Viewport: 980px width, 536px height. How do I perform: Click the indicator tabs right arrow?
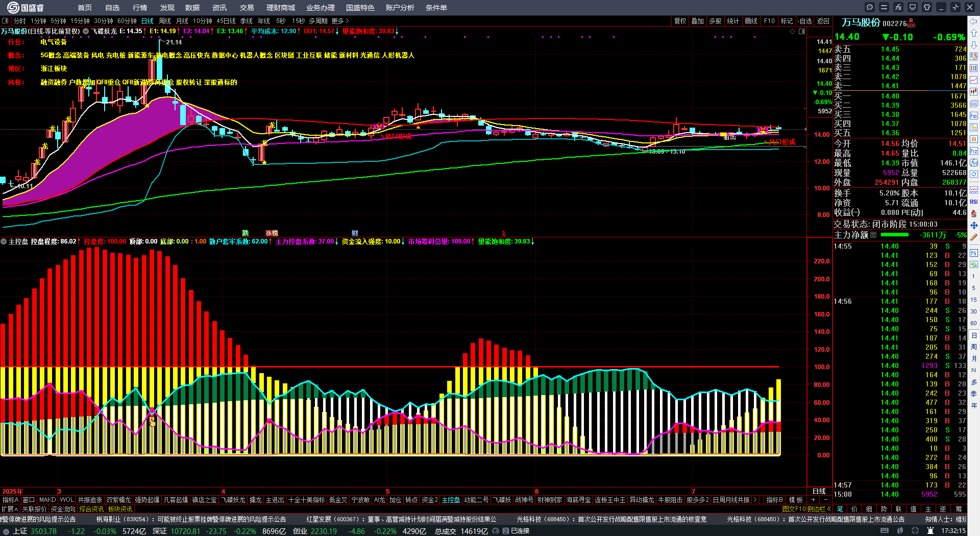pos(755,500)
